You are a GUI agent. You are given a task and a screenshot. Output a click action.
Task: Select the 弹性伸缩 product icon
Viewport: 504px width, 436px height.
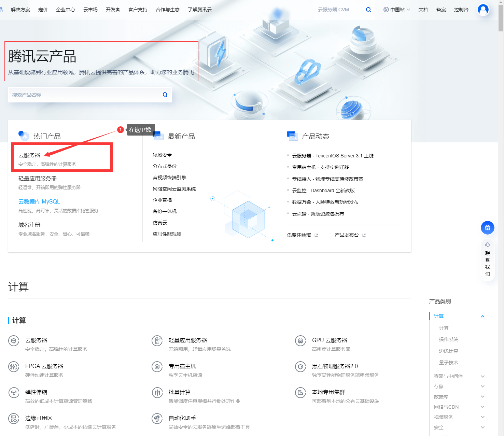click(x=14, y=393)
